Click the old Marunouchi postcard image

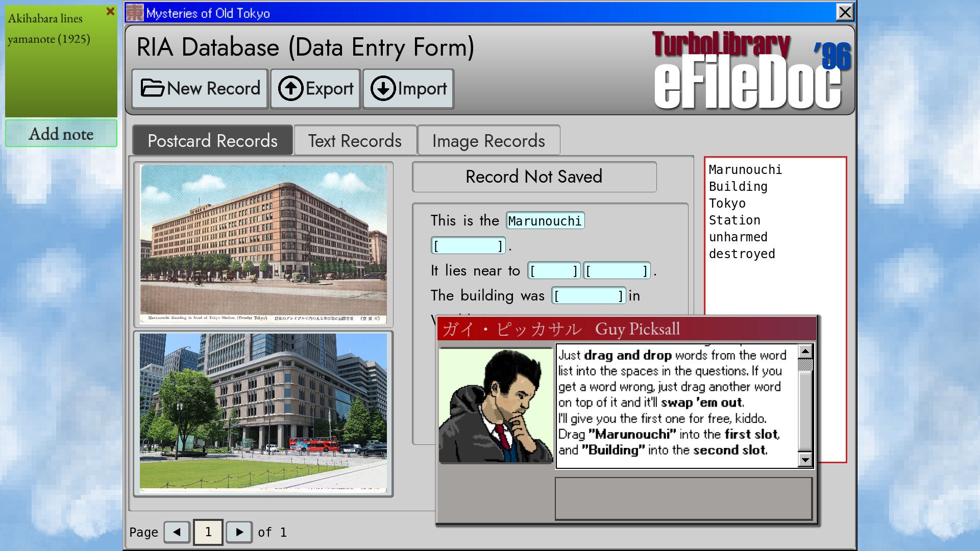point(263,244)
